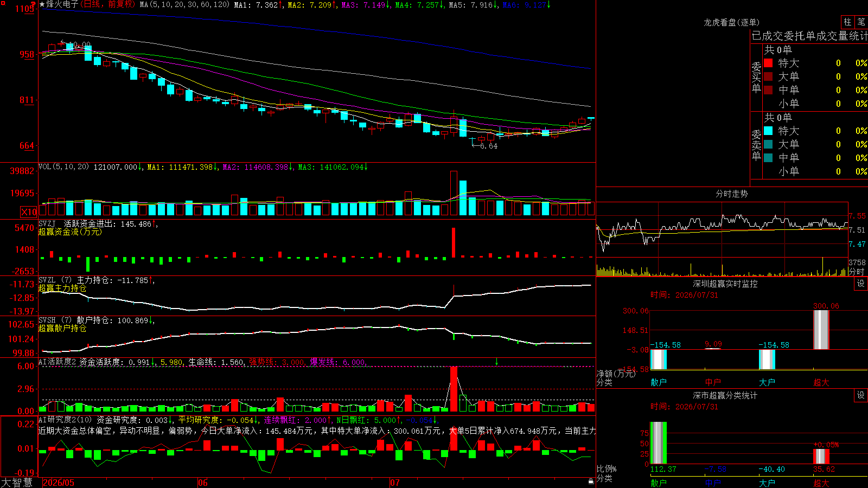Image resolution: width=868 pixels, height=488 pixels.
Task: Click the 散户 category label in 实时监控 chart
Action: 659,382
